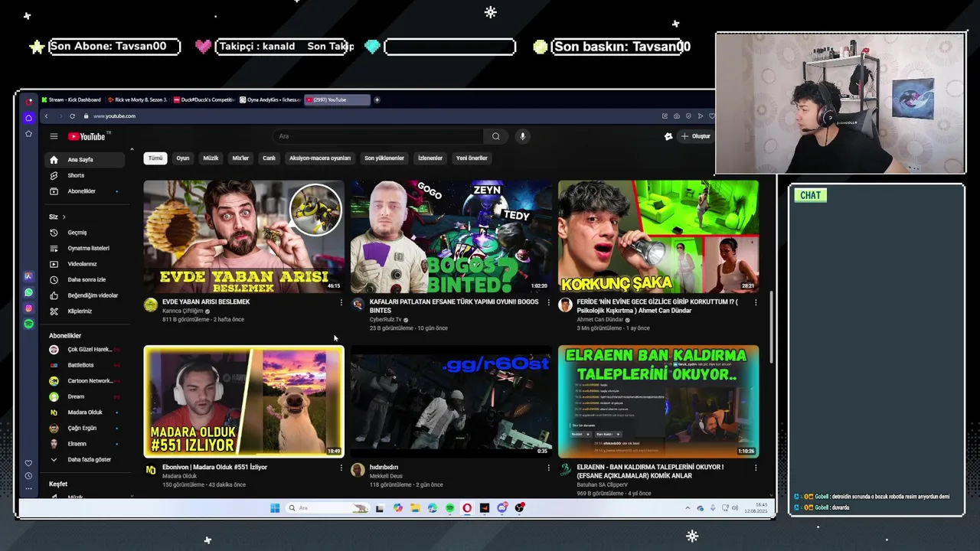Open Shorts in the sidebar
Image resolution: width=980 pixels, height=551 pixels.
pyautogui.click(x=84, y=175)
